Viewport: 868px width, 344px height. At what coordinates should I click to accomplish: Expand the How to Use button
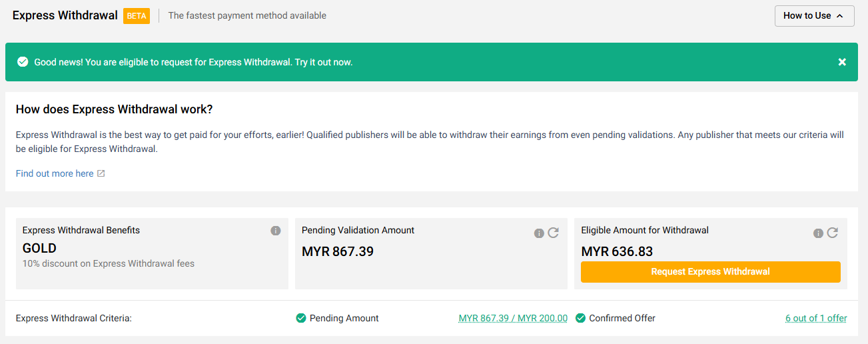tap(814, 16)
